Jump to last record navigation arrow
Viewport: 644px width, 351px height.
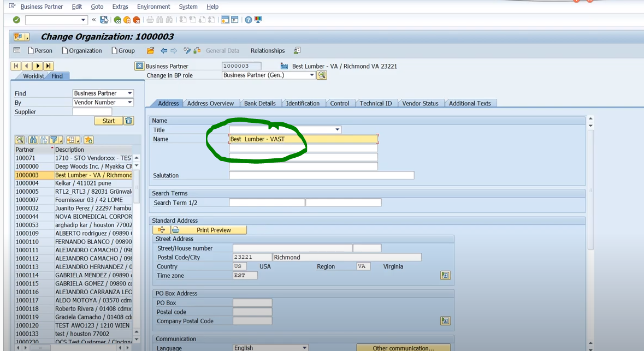[x=49, y=66]
